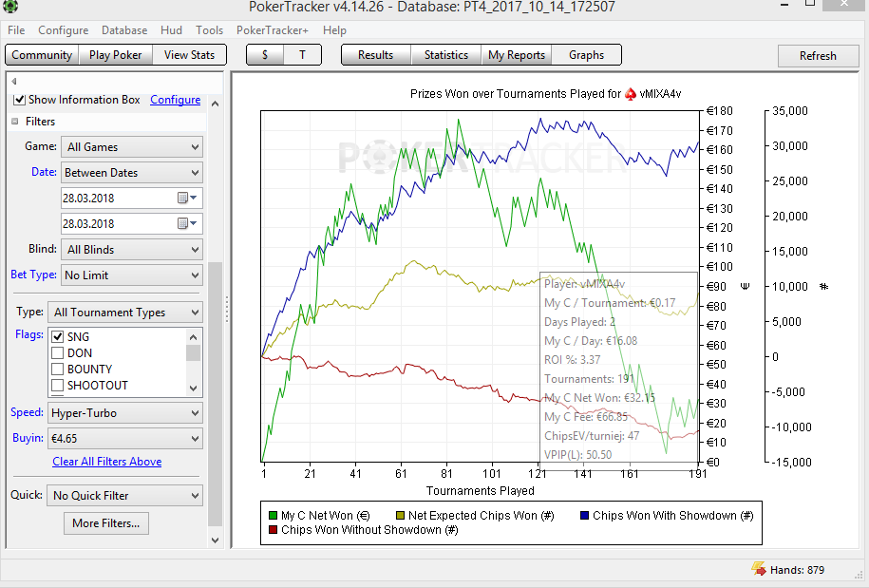Screen dimensions: 869x588
Task: Click Flags list scroll down arrow
Action: click(194, 388)
